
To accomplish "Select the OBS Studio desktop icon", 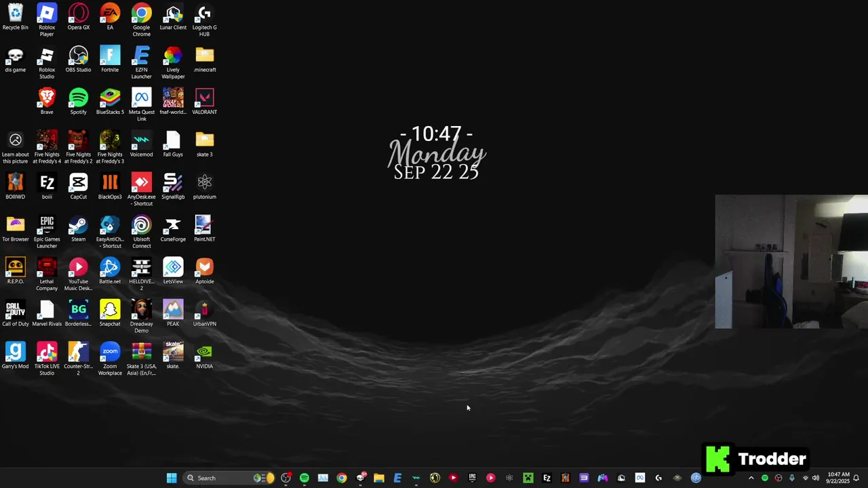I will click(x=78, y=60).
